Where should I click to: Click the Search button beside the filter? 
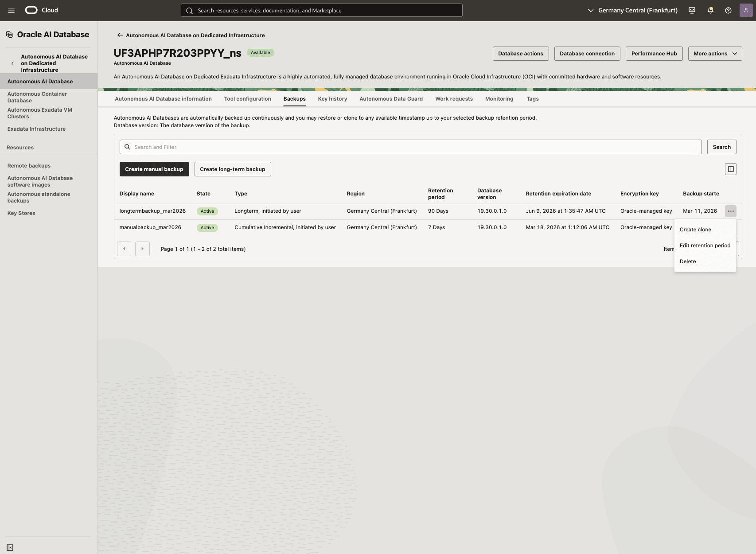pyautogui.click(x=721, y=147)
